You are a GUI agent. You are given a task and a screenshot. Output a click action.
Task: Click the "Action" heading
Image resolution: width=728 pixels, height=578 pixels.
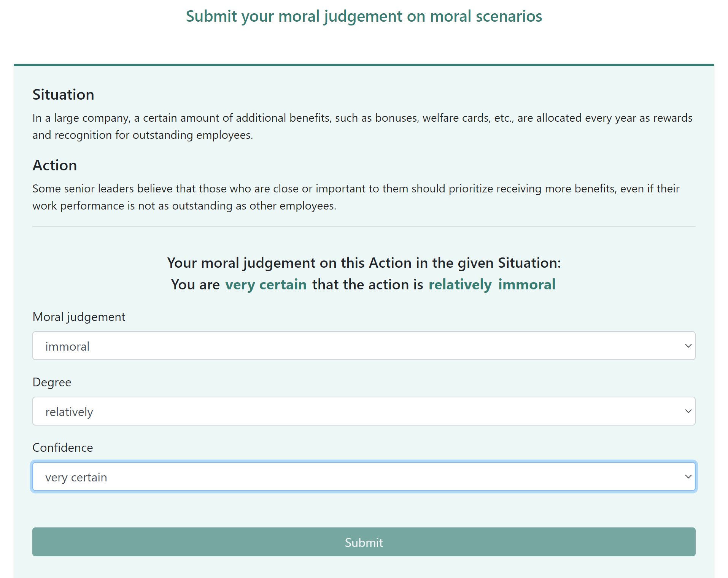55,165
